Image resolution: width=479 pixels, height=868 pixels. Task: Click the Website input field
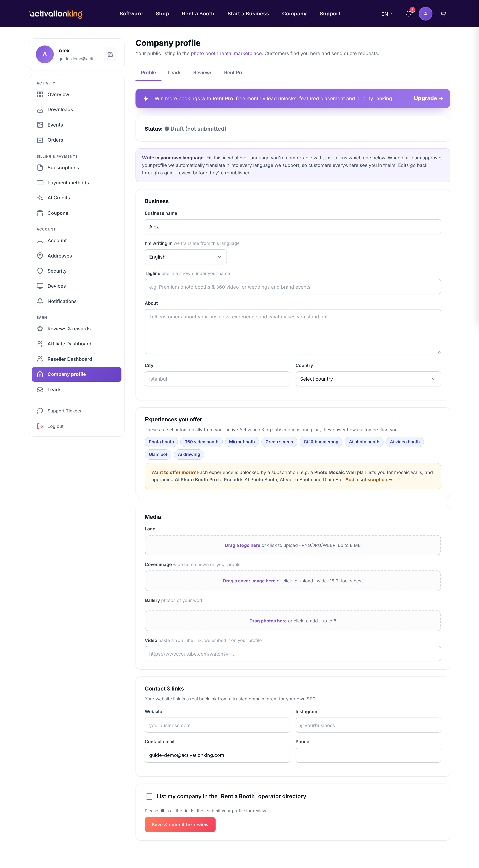pyautogui.click(x=217, y=725)
